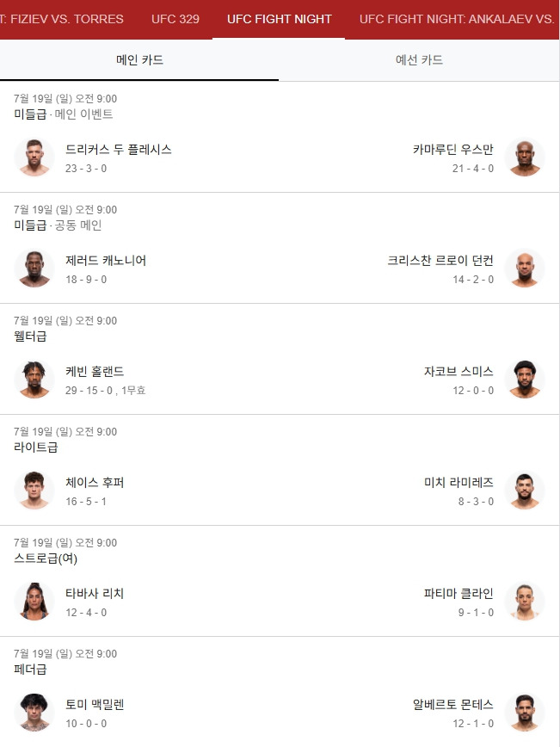Open 체이스 후퍼 fighter portrait
The image size is (560, 747).
pyautogui.click(x=34, y=491)
